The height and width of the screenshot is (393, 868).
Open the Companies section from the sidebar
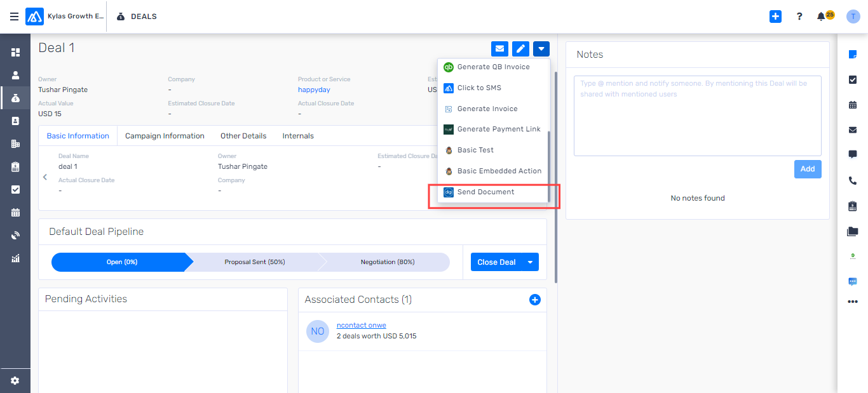tap(15, 143)
